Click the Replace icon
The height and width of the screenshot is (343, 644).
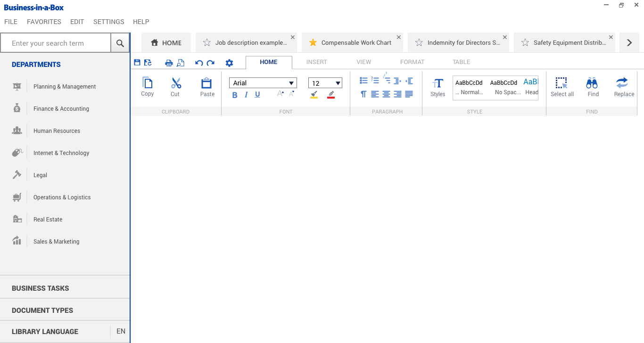coord(622,83)
